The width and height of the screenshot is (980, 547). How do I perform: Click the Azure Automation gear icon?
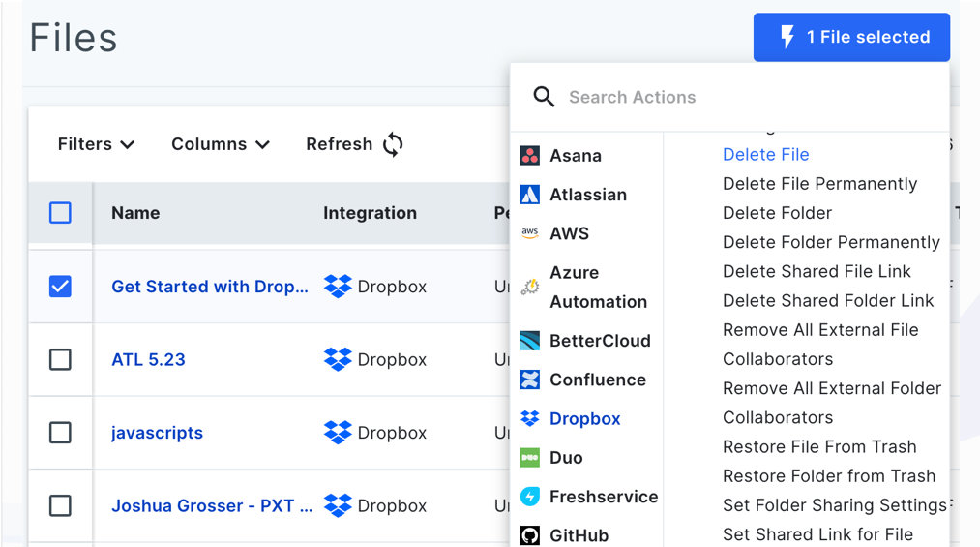click(530, 287)
